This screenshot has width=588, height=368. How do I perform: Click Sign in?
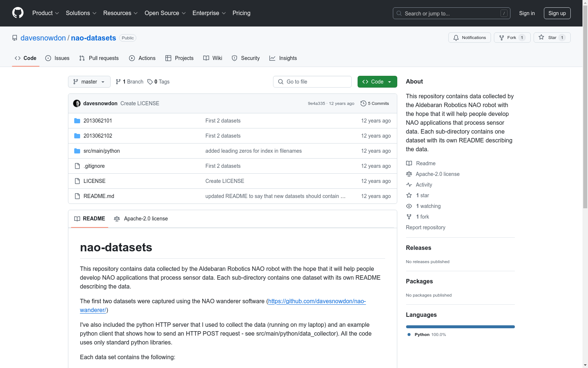coord(527,13)
